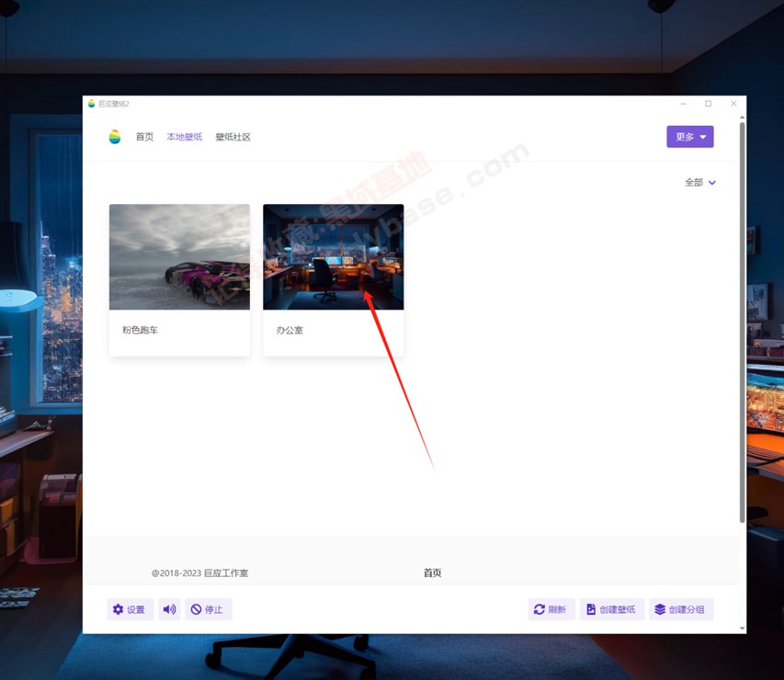Click the scrollbar up arrow
784x680 pixels.
(742, 118)
